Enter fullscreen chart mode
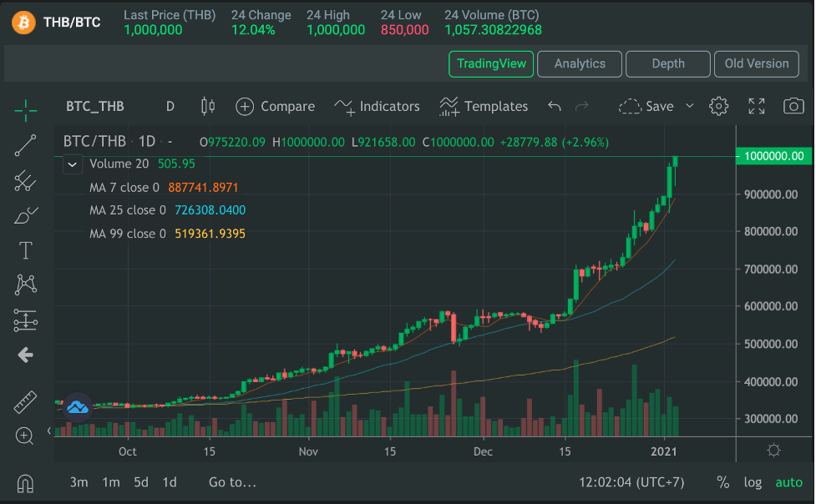The width and height of the screenshot is (816, 504). pyautogui.click(x=757, y=106)
